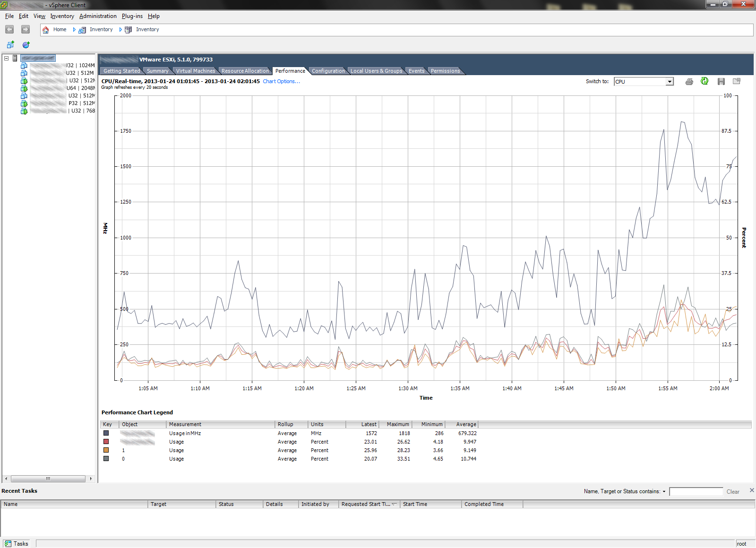
Task: Open the Inventory menu
Action: pos(62,16)
